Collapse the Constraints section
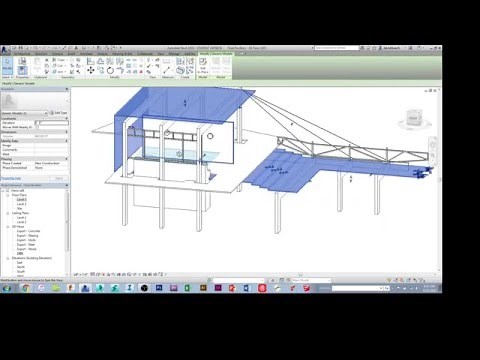480x360 pixels. [x=67, y=118]
